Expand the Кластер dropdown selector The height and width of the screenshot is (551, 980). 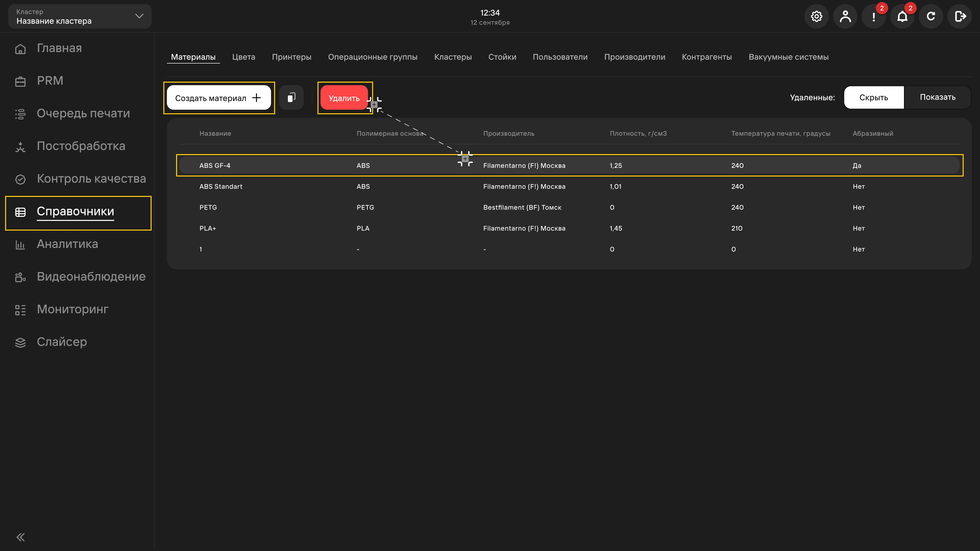(x=80, y=16)
